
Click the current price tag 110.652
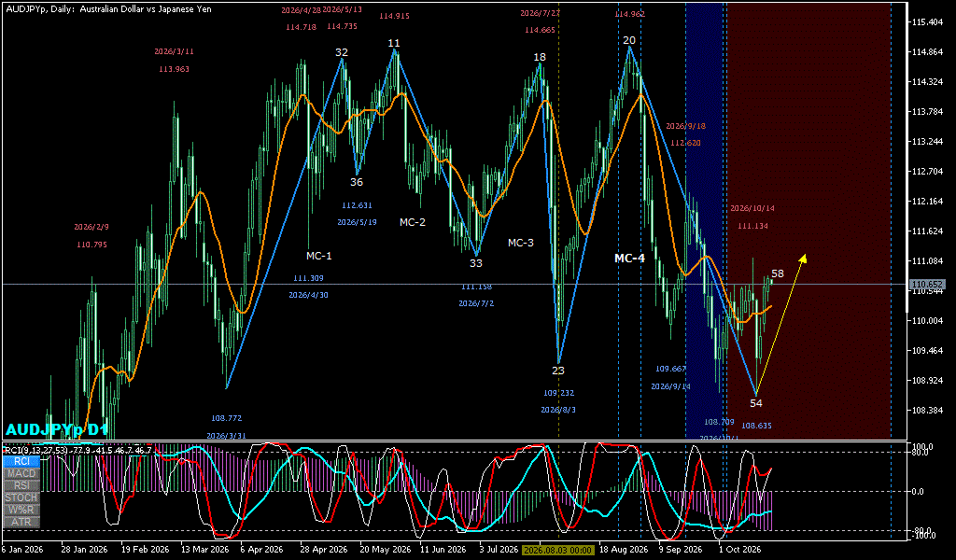click(926, 284)
